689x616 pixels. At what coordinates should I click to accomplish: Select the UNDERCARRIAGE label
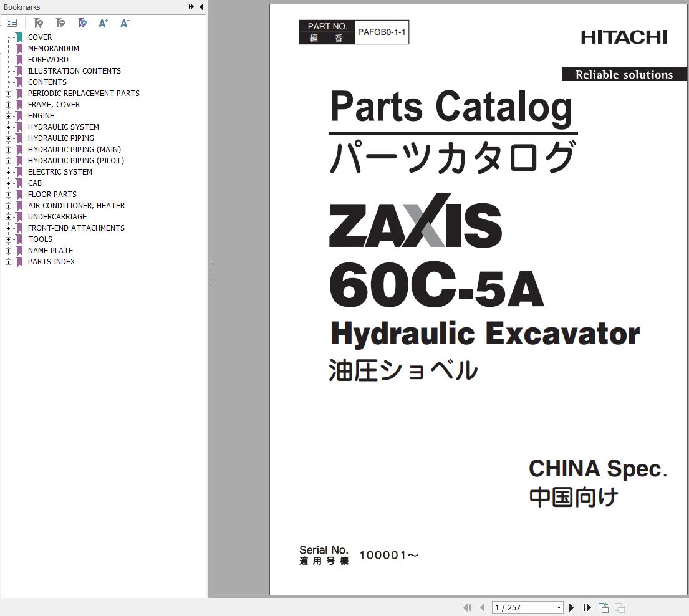point(57,216)
